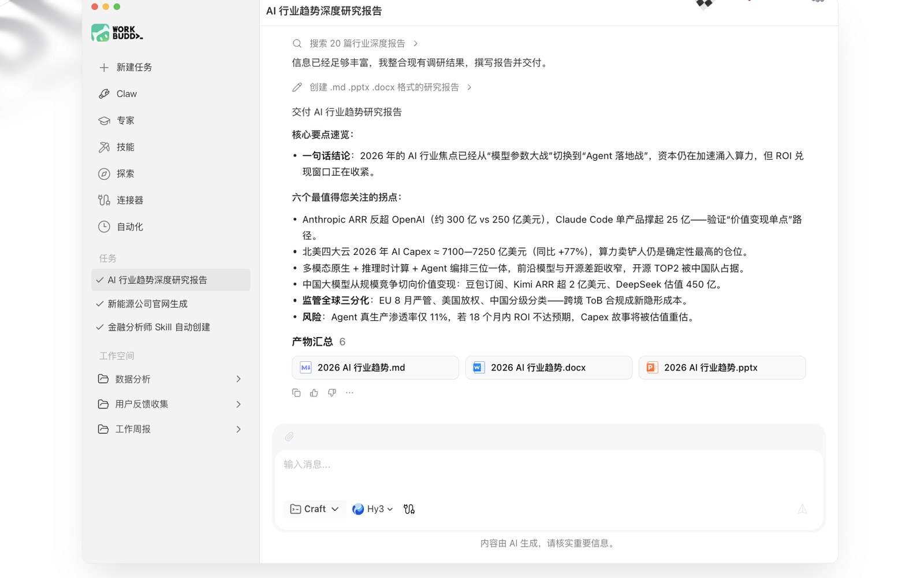Image resolution: width=924 pixels, height=578 pixels.
Task: Click the 任务 section label
Action: pyautogui.click(x=107, y=258)
